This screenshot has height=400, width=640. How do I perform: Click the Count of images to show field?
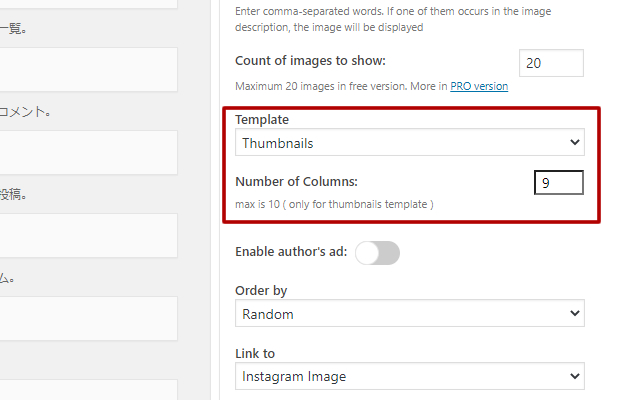[x=551, y=63]
